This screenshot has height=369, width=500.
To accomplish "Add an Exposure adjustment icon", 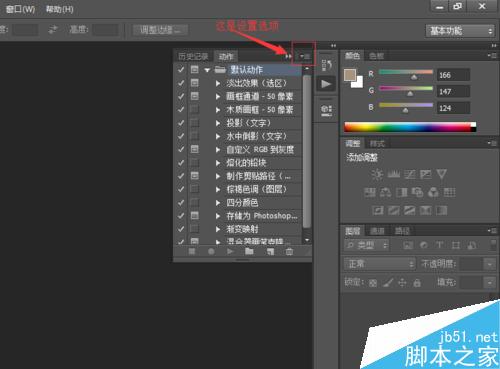I will (x=426, y=174).
